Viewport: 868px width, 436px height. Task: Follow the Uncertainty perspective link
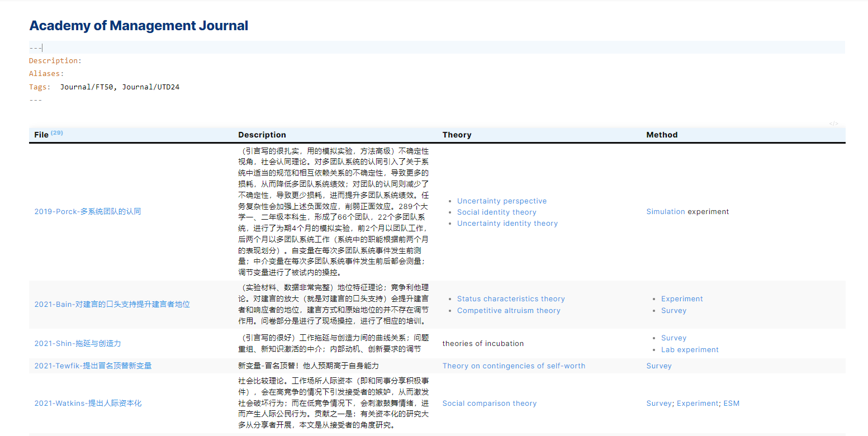[x=502, y=201]
